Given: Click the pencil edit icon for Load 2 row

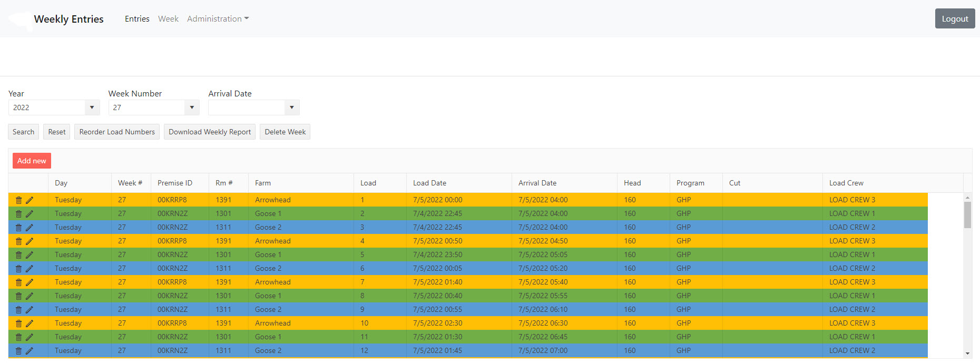Looking at the screenshot, I should click(30, 214).
